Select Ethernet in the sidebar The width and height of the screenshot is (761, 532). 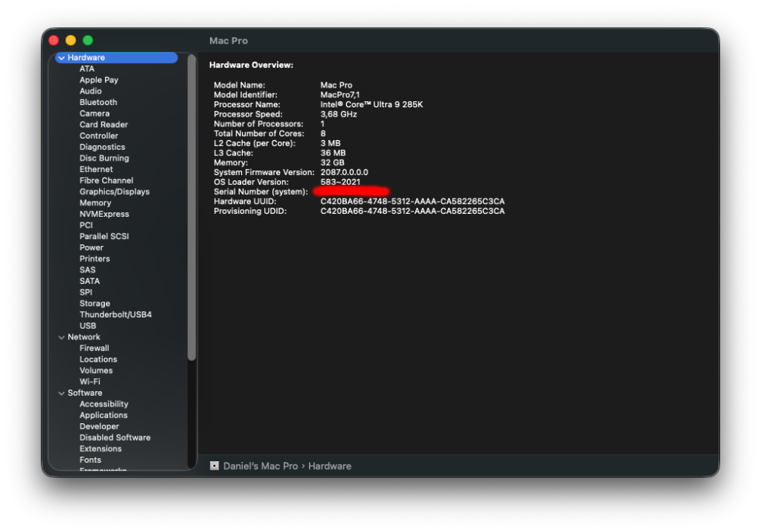(96, 170)
